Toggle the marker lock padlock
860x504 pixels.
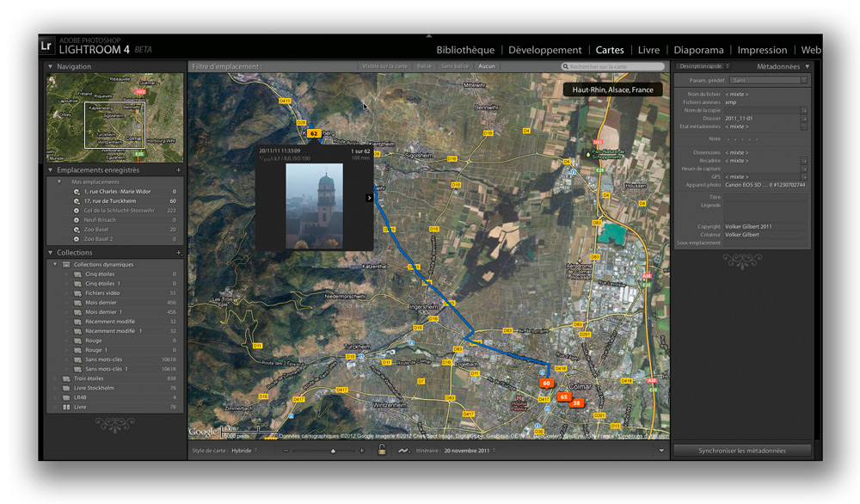click(x=382, y=450)
